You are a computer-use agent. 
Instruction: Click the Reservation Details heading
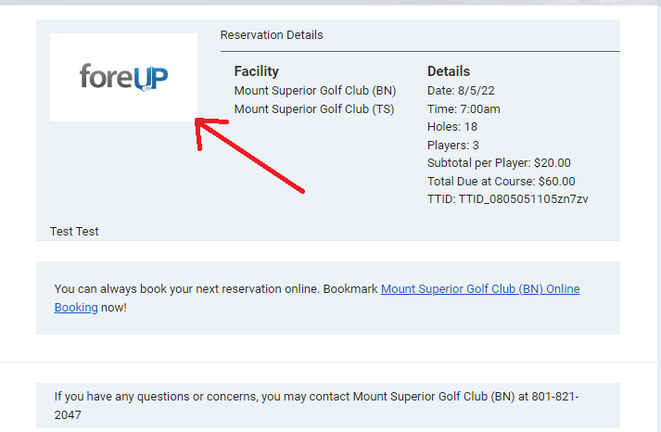tap(271, 35)
